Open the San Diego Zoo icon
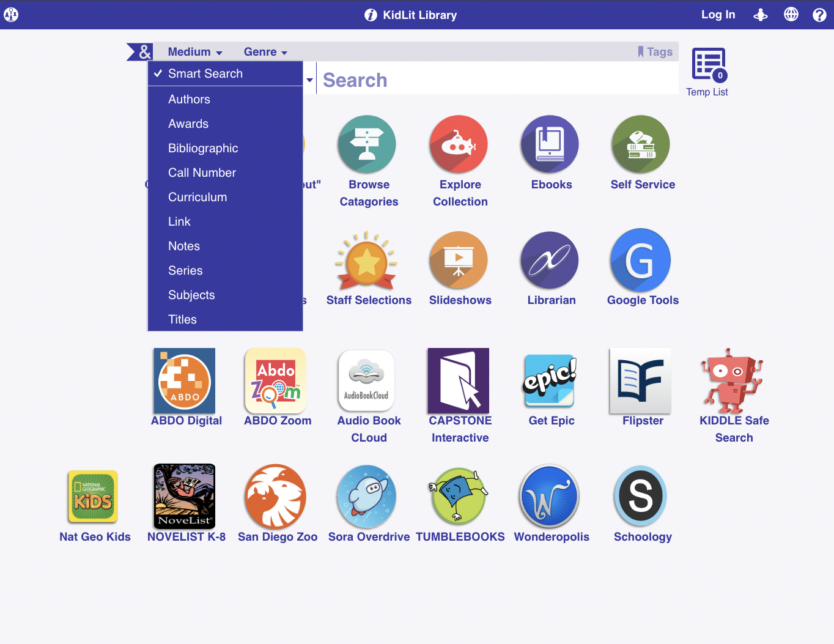The width and height of the screenshot is (834, 644). (276, 497)
